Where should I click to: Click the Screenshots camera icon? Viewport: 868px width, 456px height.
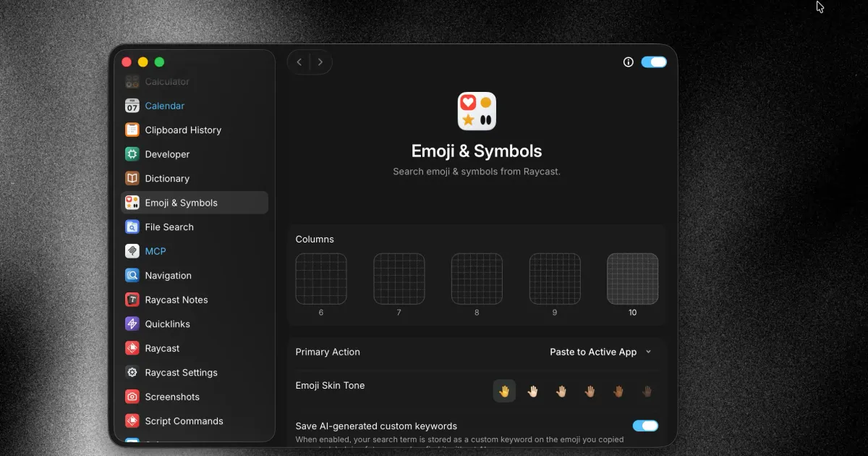[132, 397]
